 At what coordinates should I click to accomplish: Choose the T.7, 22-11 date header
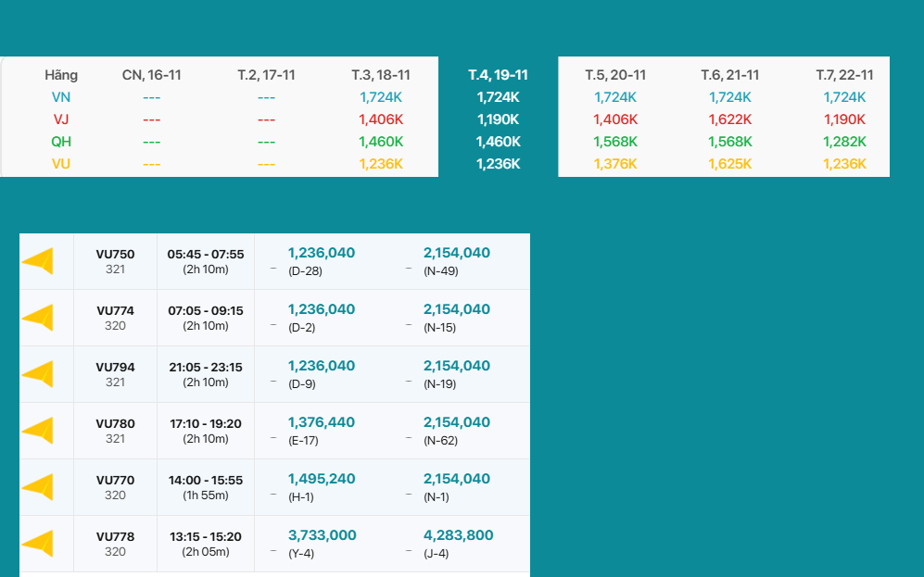click(x=844, y=75)
